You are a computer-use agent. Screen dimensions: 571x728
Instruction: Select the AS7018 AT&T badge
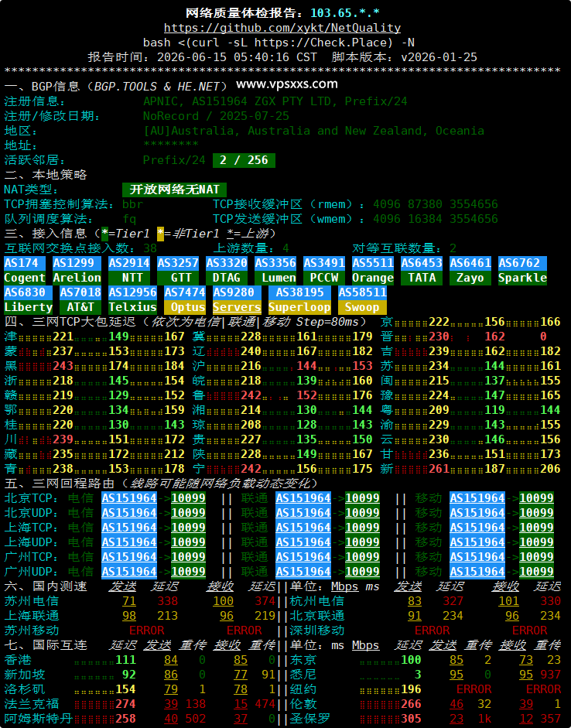click(80, 299)
